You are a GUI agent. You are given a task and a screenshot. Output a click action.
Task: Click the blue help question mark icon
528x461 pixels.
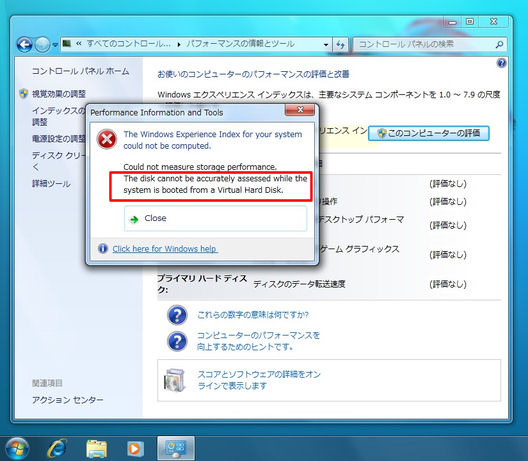coord(501,63)
